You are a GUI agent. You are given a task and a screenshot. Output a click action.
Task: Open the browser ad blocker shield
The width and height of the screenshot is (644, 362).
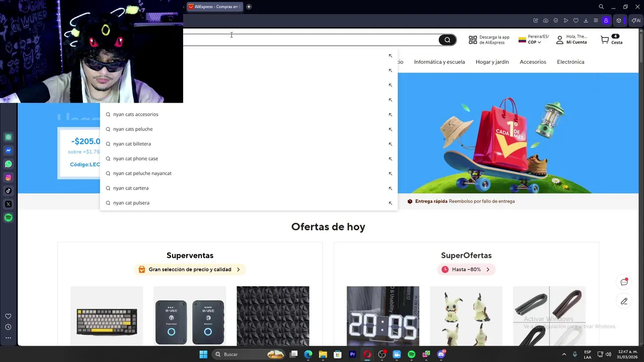click(x=555, y=21)
